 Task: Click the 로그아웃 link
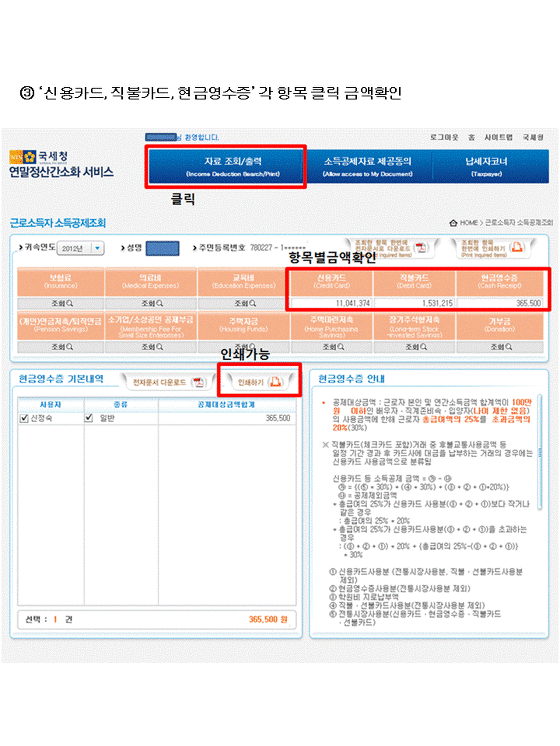click(443, 137)
